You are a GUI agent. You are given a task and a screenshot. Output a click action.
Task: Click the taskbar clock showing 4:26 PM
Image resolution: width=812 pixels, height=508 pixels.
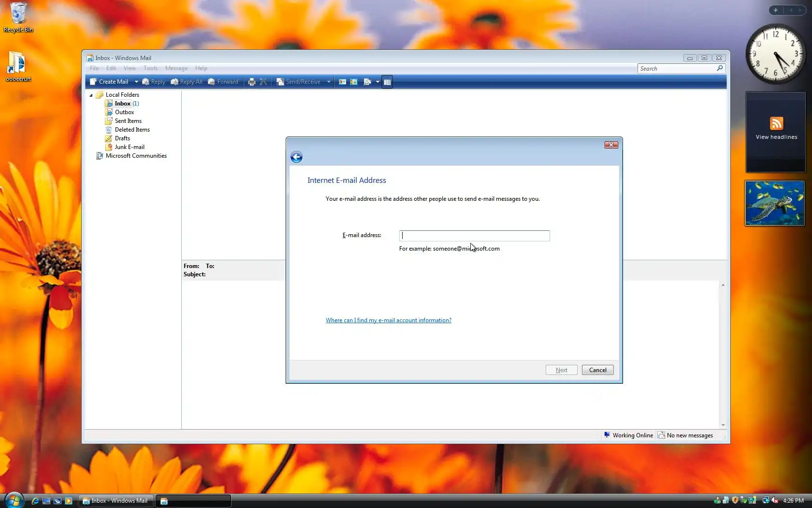coord(793,501)
